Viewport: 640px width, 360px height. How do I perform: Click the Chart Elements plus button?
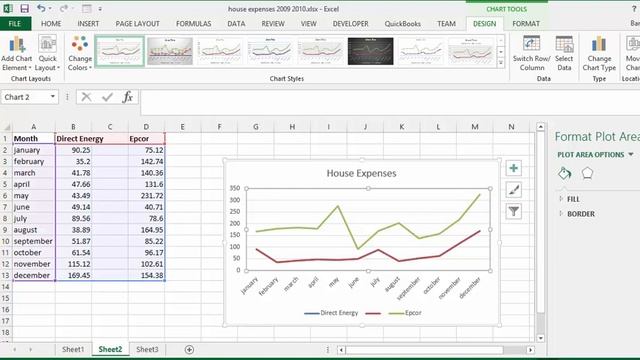click(513, 168)
